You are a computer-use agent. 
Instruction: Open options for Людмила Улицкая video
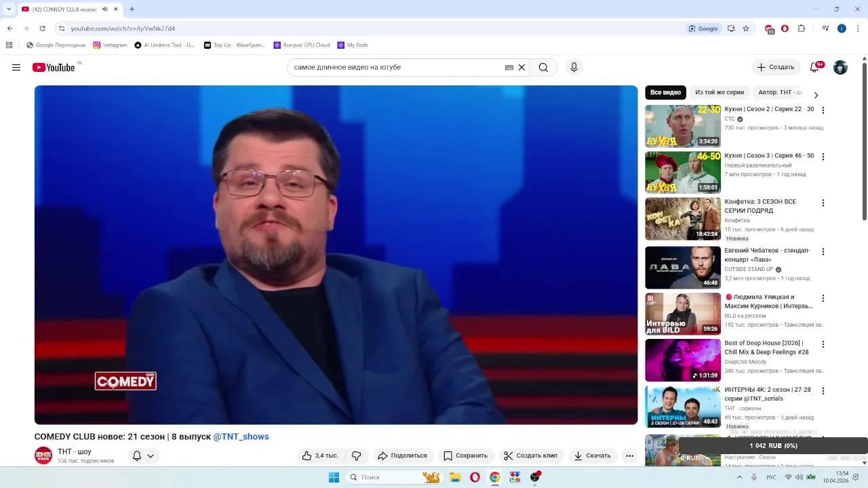point(823,298)
